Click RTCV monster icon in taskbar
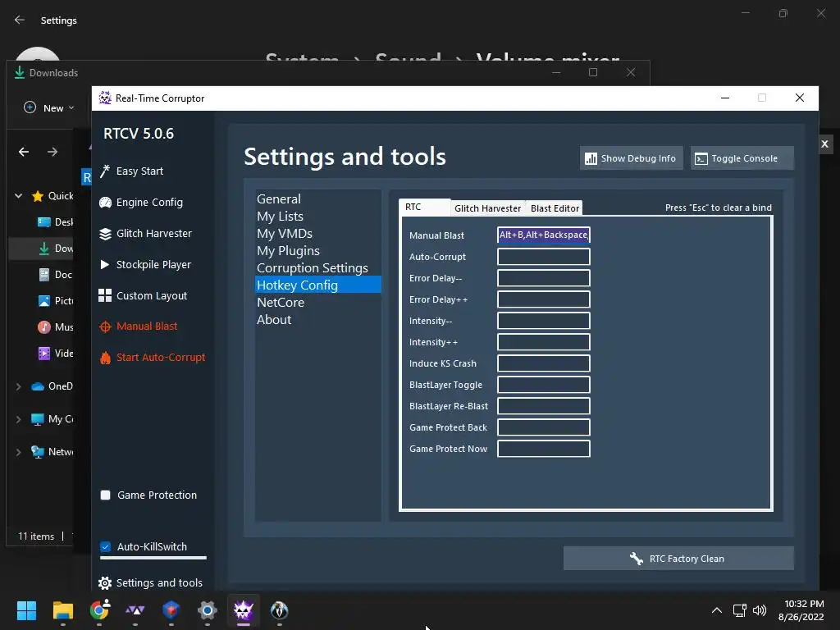The width and height of the screenshot is (840, 630). [243, 610]
